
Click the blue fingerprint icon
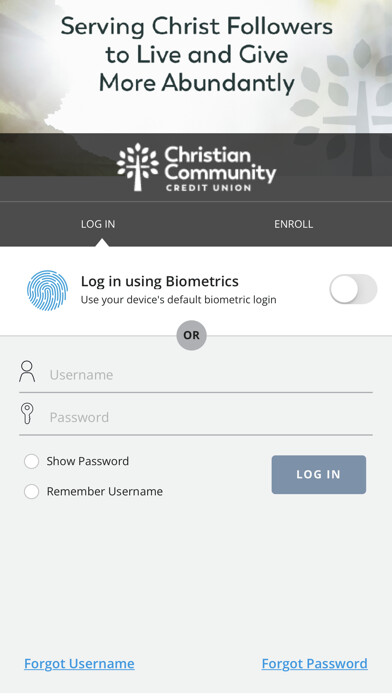pos(48,290)
